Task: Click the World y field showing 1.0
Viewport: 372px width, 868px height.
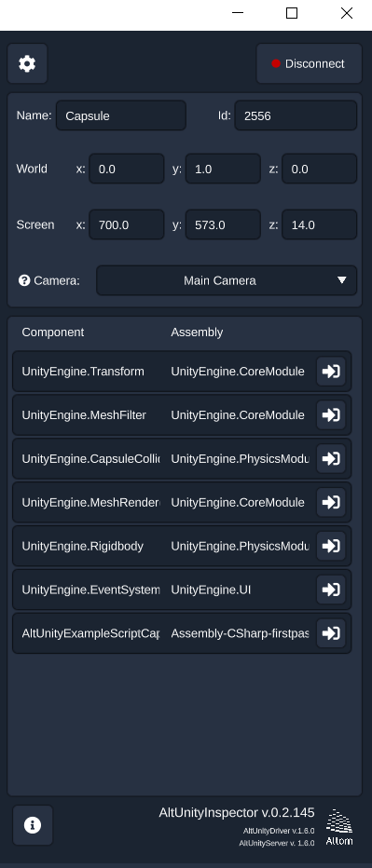Action: pos(223,169)
